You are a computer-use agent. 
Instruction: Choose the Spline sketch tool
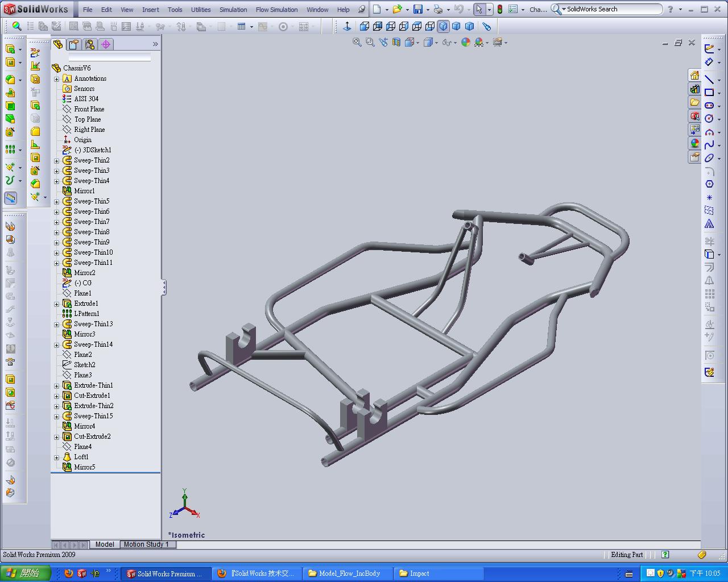[709, 145]
